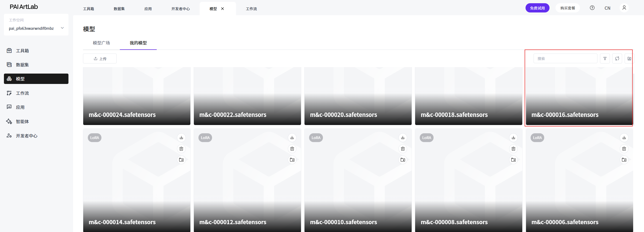The width and height of the screenshot is (644, 232).
Task: Focus the 搜索 search field
Action: tap(565, 59)
